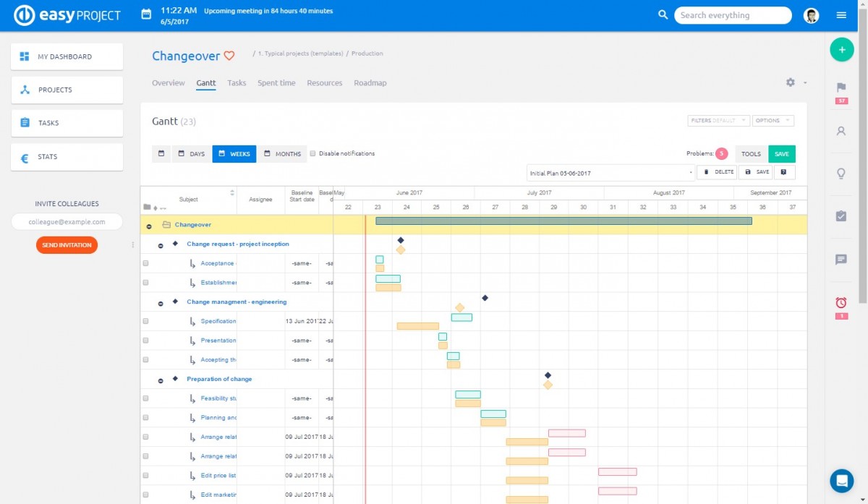Enable the Disable notifications checkbox

[x=313, y=153]
